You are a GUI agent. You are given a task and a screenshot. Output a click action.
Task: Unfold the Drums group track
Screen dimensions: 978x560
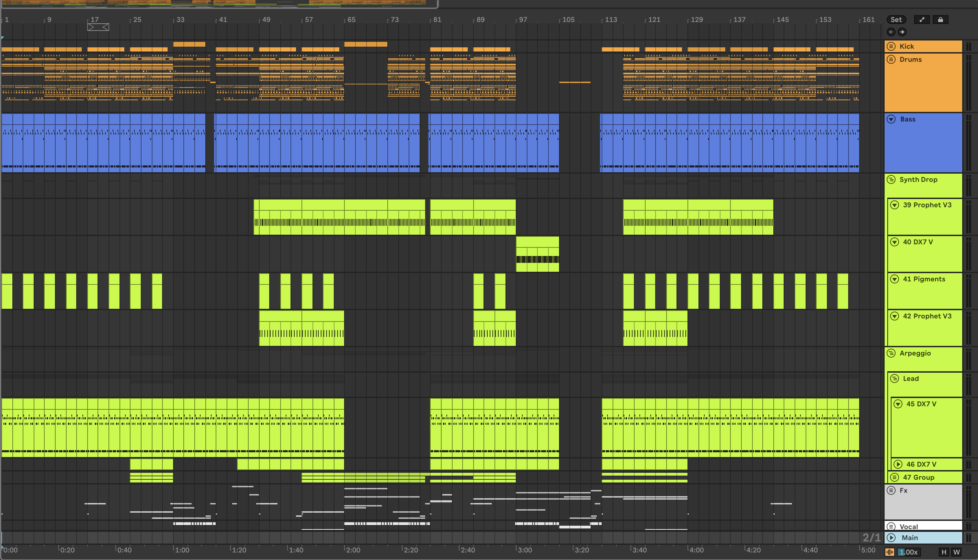pyautogui.click(x=891, y=59)
